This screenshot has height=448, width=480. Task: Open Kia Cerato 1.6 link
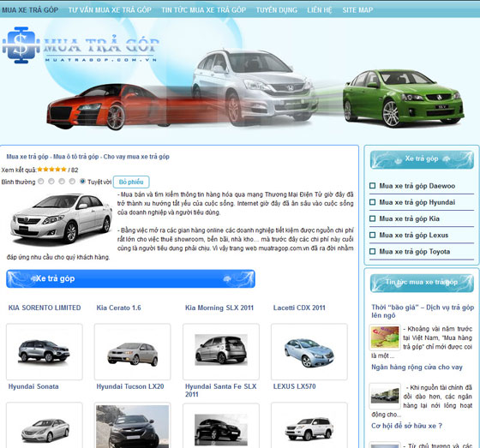tap(119, 308)
